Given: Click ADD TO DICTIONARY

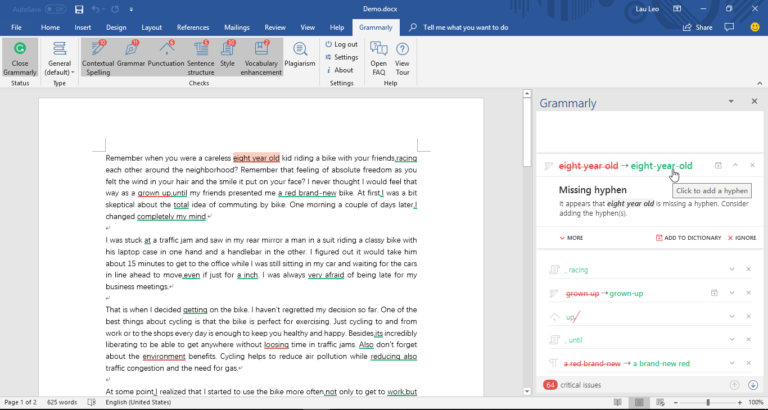Looking at the screenshot, I should tap(689, 238).
